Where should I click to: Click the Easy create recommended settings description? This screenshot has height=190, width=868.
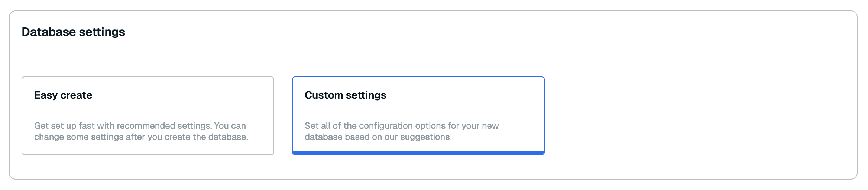[141, 131]
